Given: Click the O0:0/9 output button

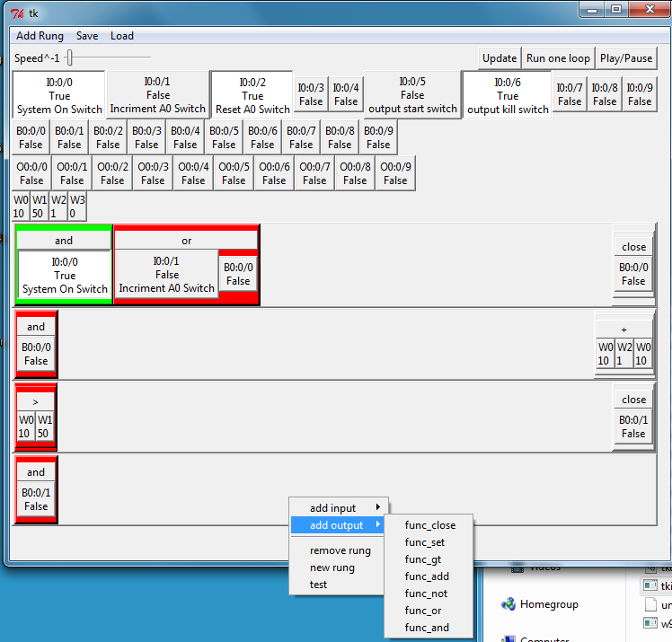Looking at the screenshot, I should [395, 173].
